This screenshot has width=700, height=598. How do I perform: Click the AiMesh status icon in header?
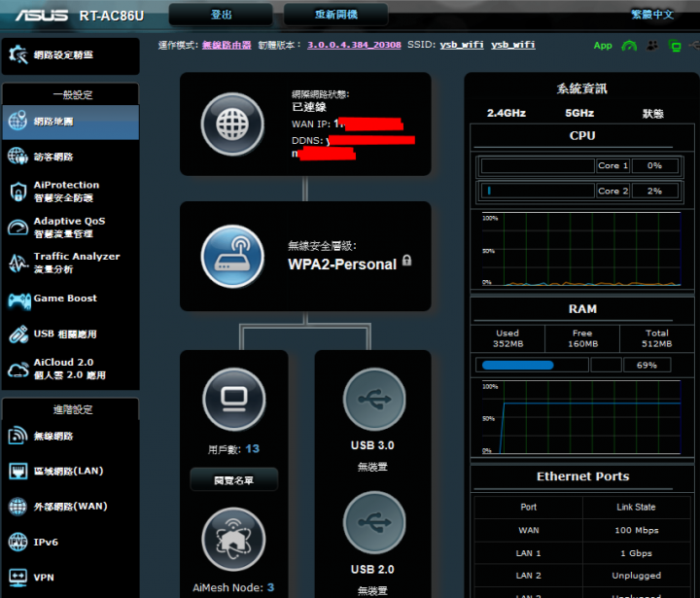click(x=629, y=46)
